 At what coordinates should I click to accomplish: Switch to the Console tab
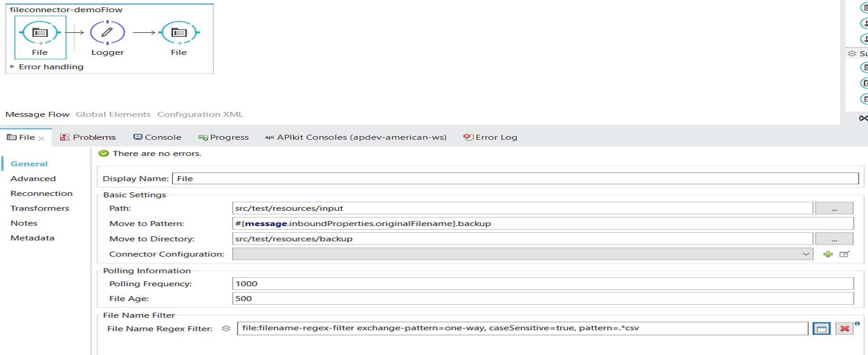click(158, 138)
